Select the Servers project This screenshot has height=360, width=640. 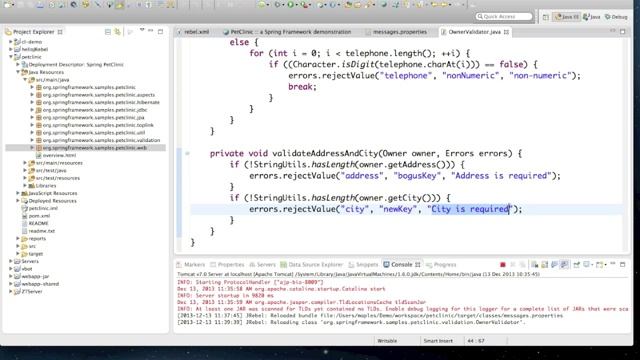point(30,261)
